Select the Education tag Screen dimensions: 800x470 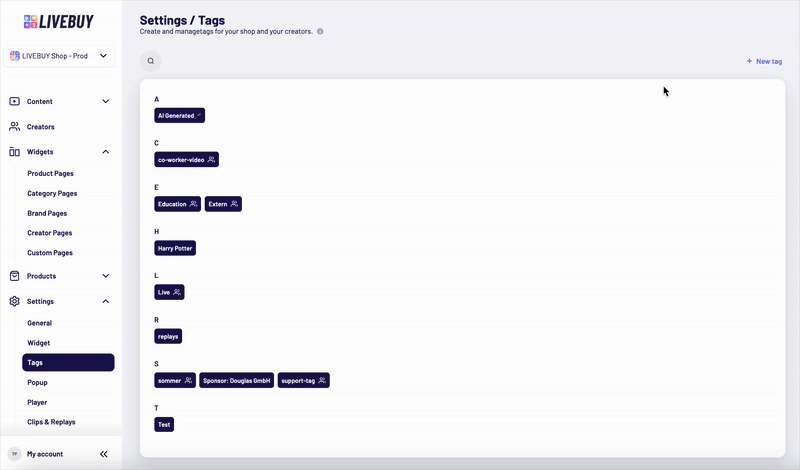(178, 204)
